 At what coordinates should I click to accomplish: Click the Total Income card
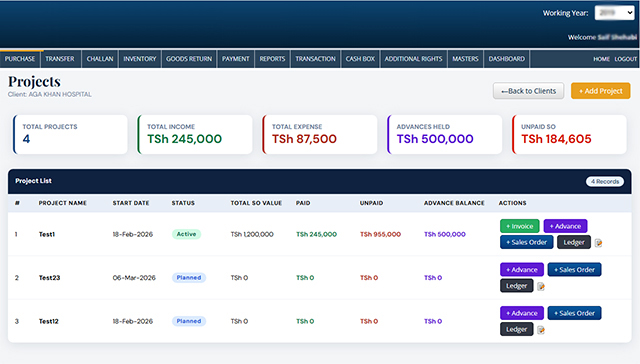pos(195,134)
